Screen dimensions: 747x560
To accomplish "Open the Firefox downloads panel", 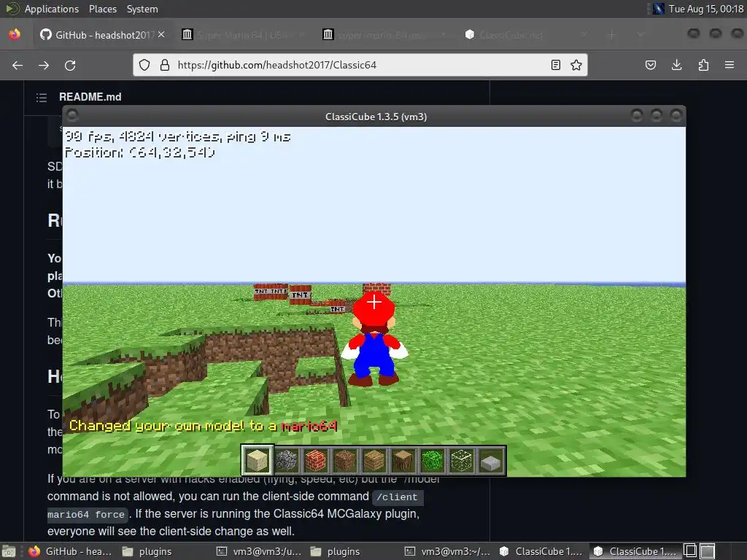I will (676, 65).
